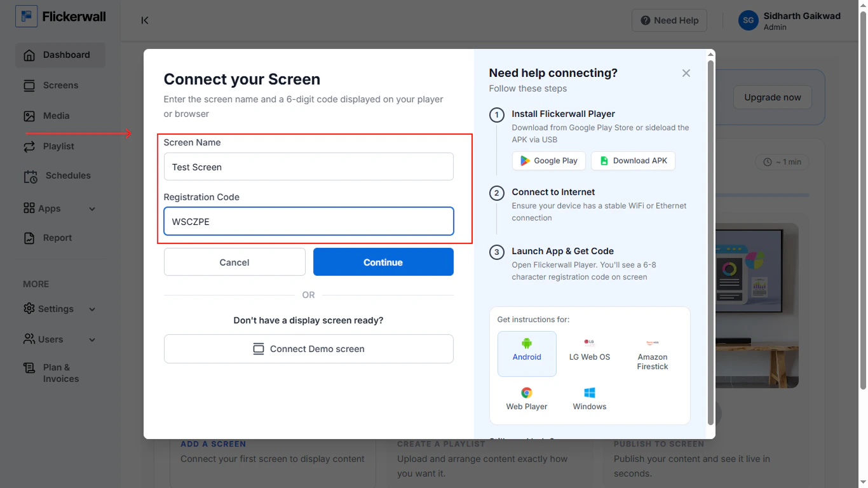Open the Report menu item
The height and width of the screenshot is (488, 868).
(x=60, y=238)
